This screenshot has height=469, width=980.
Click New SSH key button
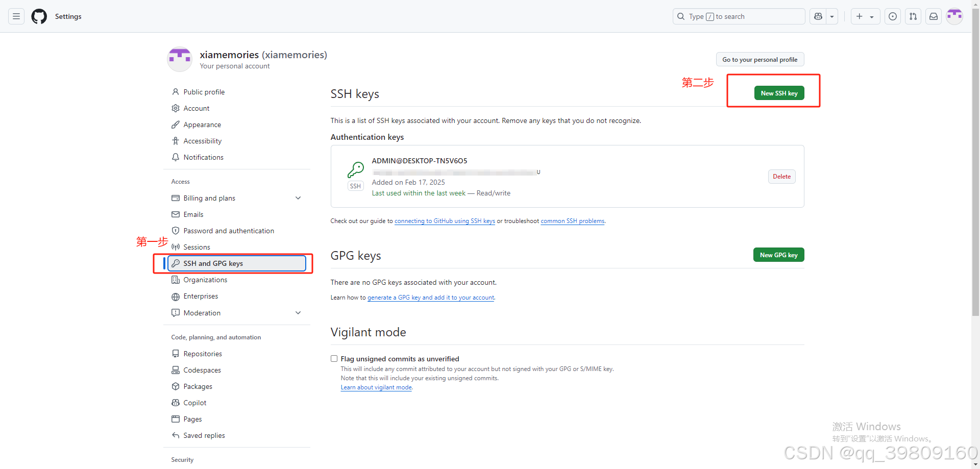(779, 93)
